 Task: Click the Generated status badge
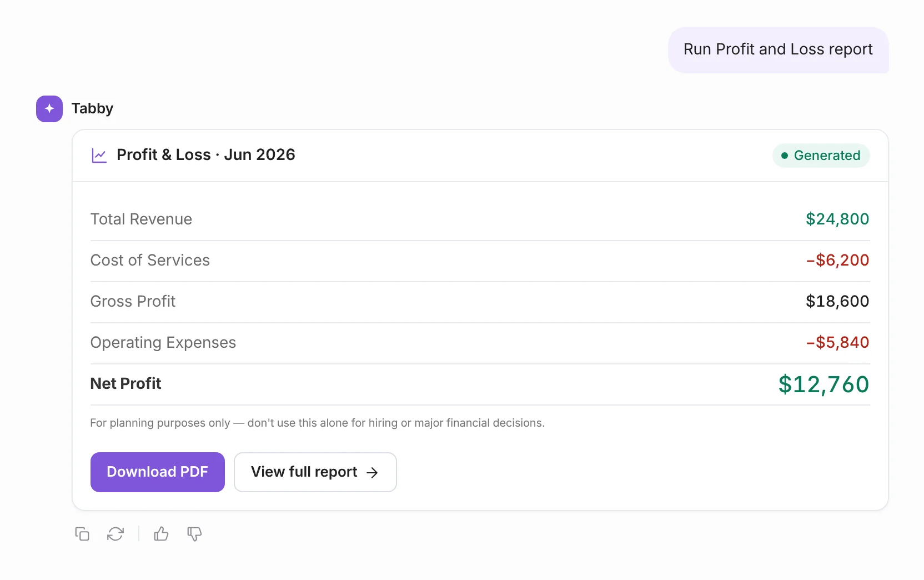pos(821,156)
